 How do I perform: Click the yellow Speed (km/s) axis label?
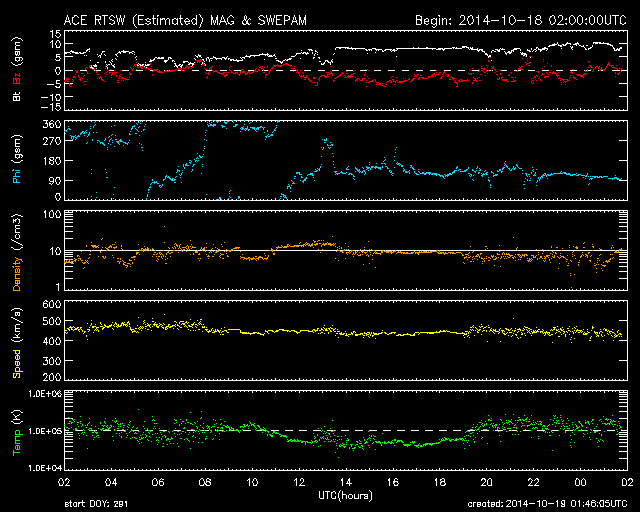tap(17, 343)
